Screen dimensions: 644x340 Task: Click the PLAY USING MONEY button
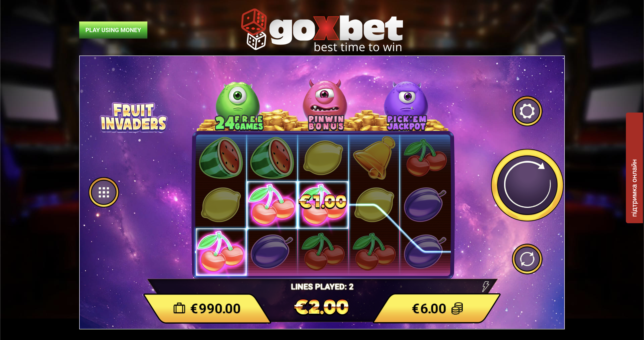[113, 30]
